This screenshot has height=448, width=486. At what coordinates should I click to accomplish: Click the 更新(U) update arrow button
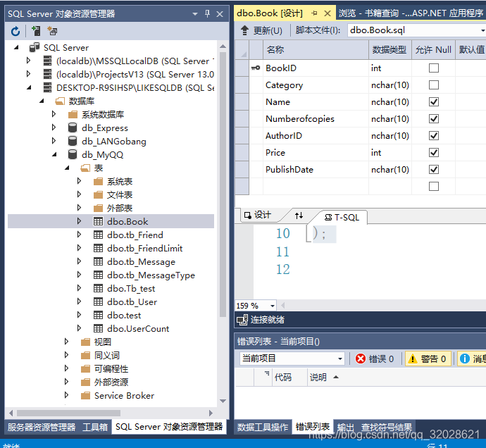261,30
